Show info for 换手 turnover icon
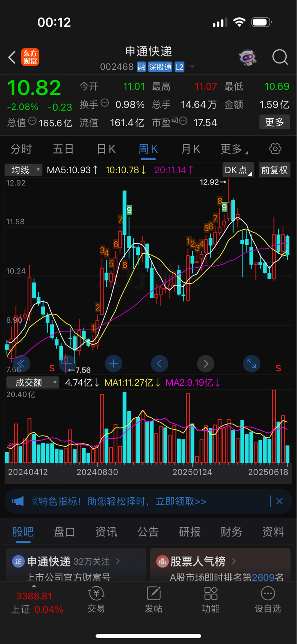Image resolution: width=297 pixels, height=644 pixels. tap(105, 103)
